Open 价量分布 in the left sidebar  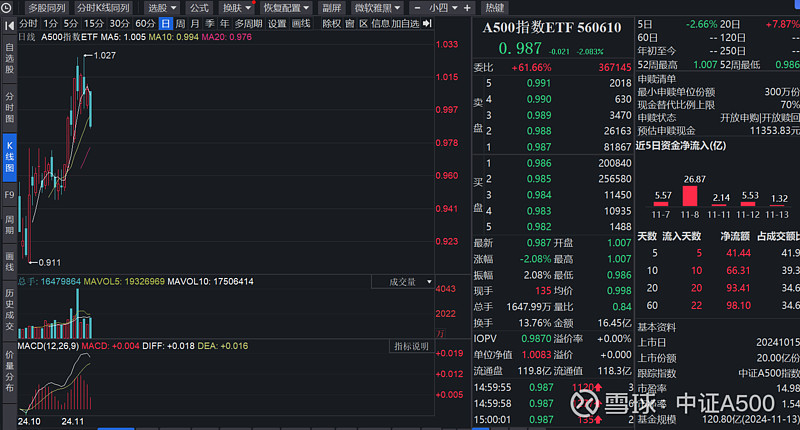(9, 371)
